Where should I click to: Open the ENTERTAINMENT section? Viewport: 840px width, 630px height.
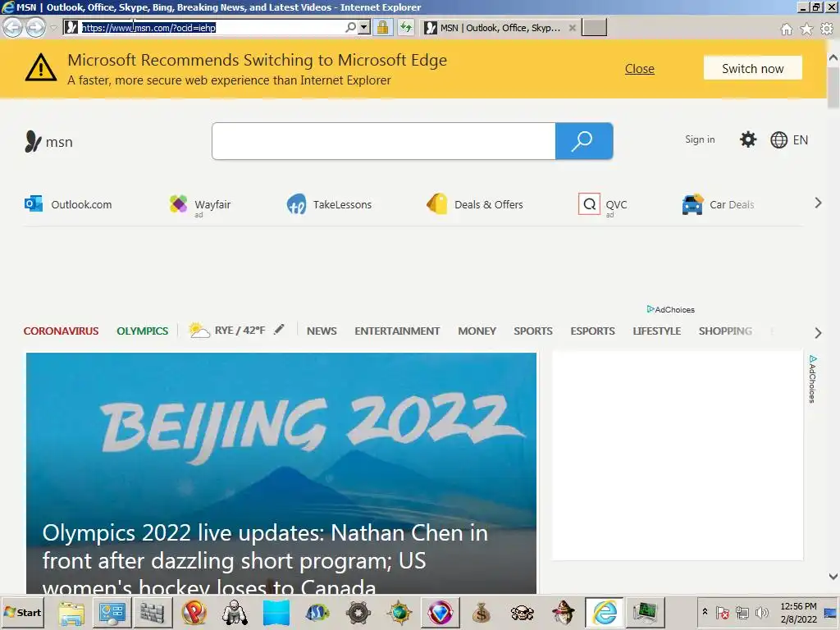397,331
